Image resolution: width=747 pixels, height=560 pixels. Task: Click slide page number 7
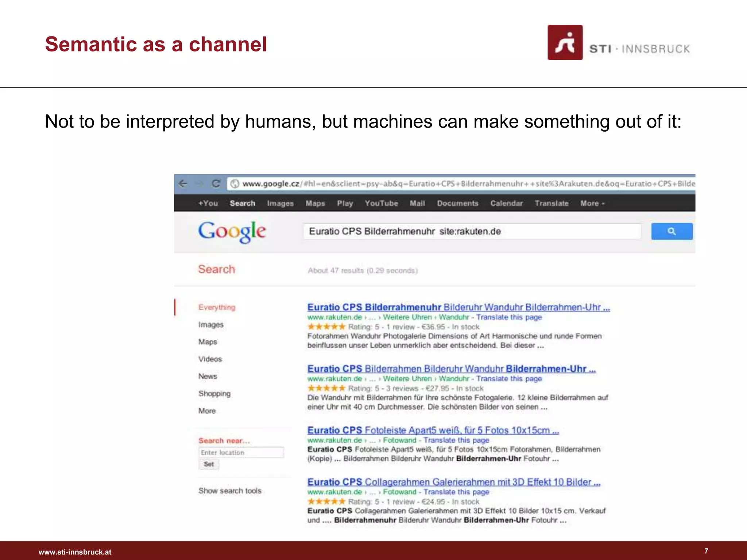706,551
